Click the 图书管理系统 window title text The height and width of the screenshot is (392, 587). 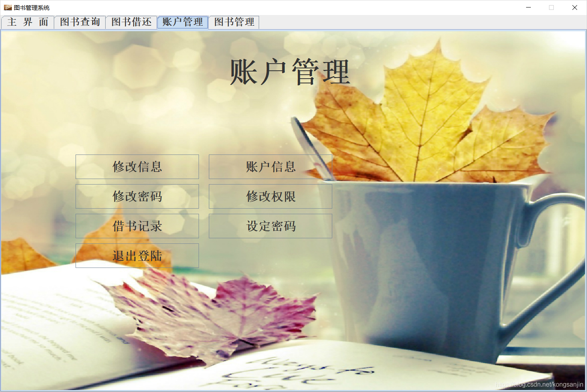32,8
